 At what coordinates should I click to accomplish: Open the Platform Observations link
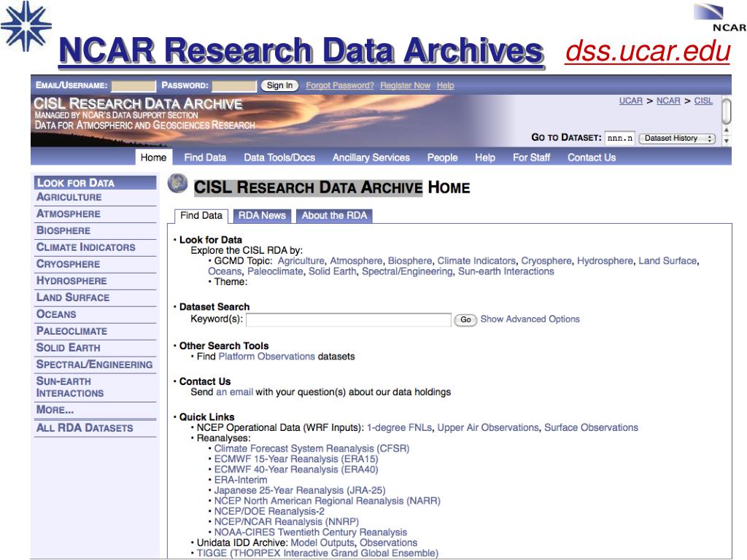[266, 356]
